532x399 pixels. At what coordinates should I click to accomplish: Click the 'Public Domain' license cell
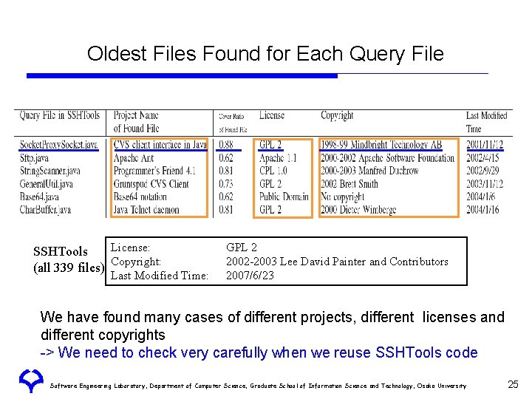[284, 197]
